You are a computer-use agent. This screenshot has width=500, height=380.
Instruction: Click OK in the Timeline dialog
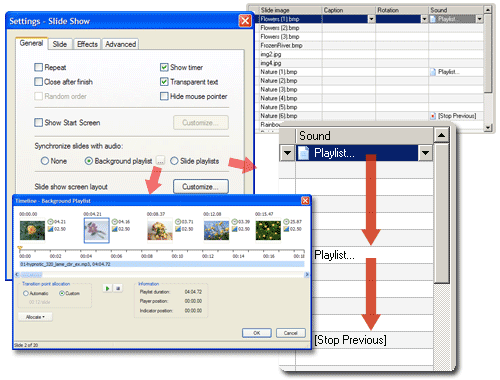pyautogui.click(x=257, y=333)
